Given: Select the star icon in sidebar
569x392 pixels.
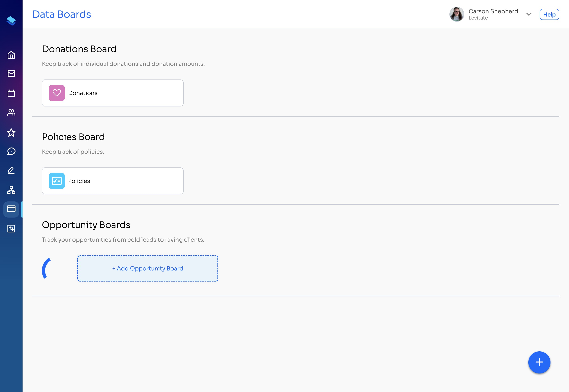Looking at the screenshot, I should pyautogui.click(x=11, y=133).
